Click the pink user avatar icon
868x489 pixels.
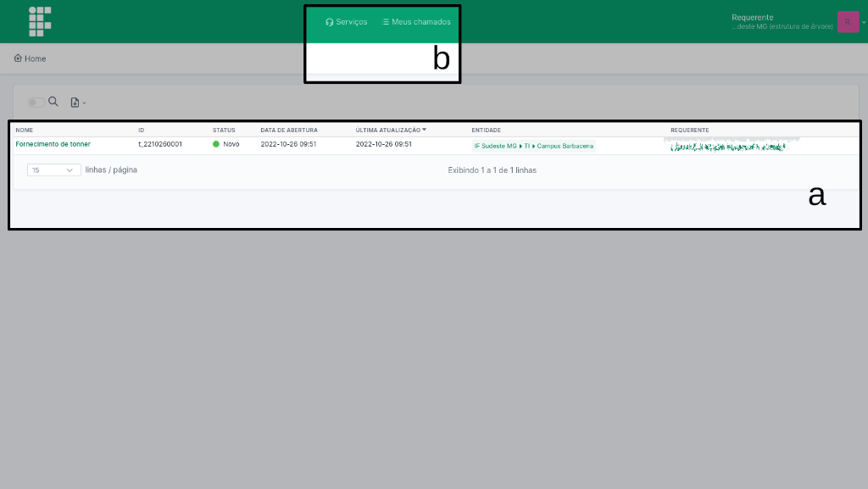[847, 22]
